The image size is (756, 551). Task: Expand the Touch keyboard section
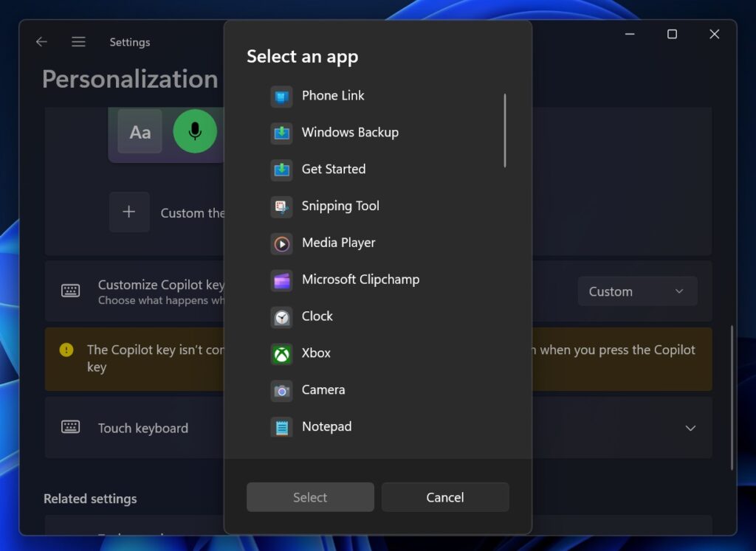click(x=690, y=428)
